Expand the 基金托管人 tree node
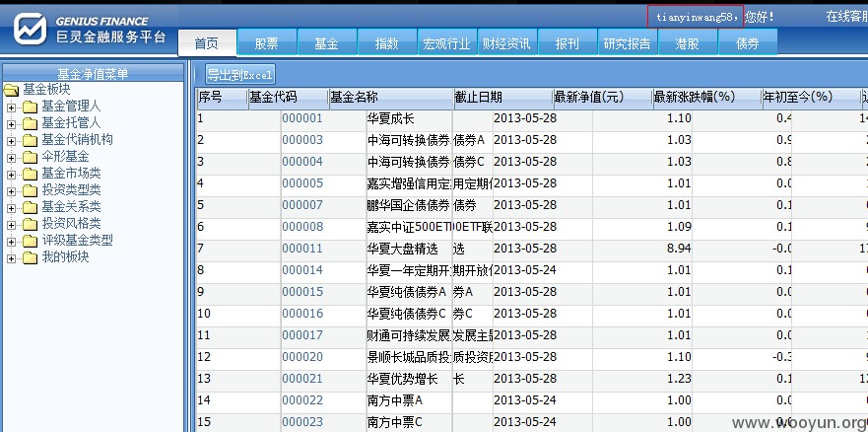Screen dimensions: 868x432 click(x=11, y=124)
